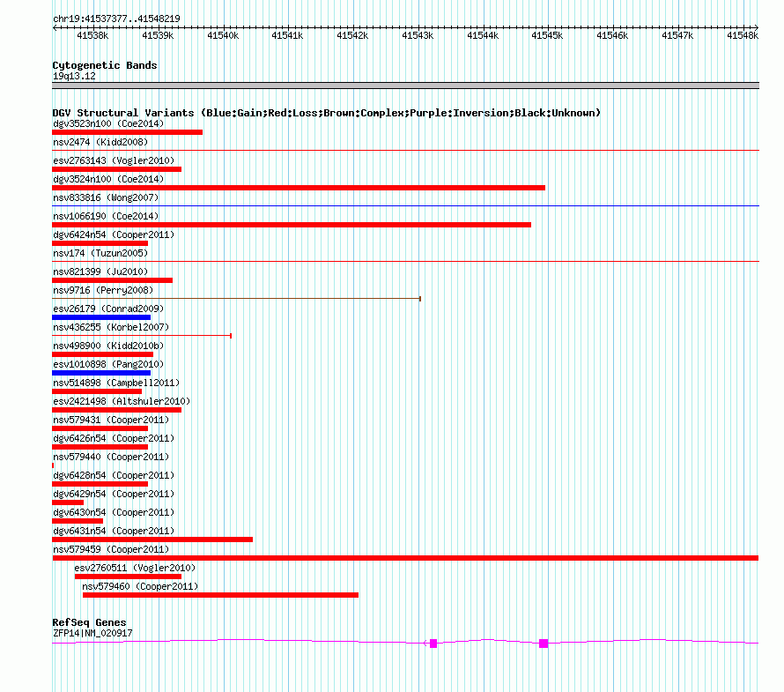Select the red bar under dgv6431n54
The height and width of the screenshot is (692, 784).
pos(152,539)
